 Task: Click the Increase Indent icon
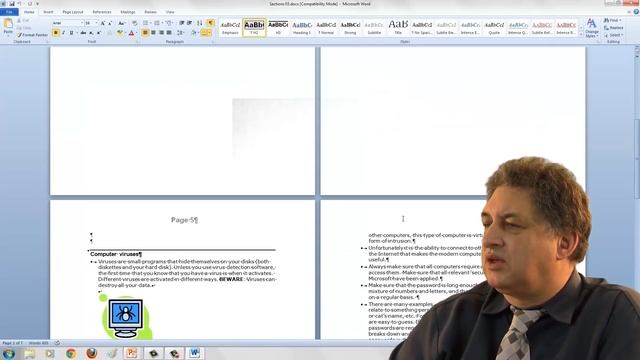point(189,23)
